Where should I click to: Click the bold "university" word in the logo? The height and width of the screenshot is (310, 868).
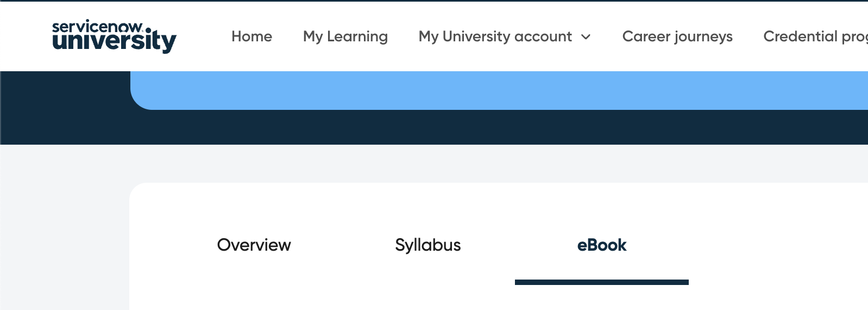coord(114,41)
